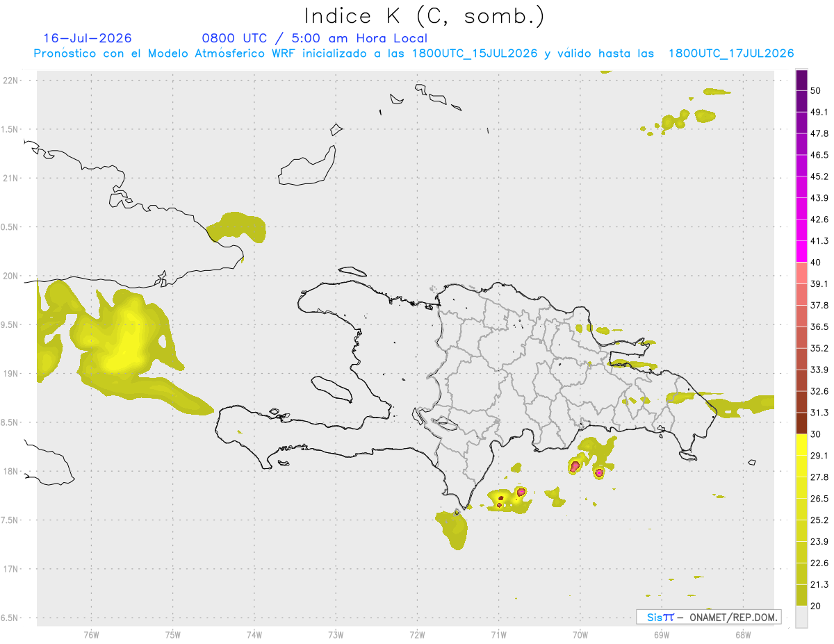Click colorbar label "33.9"
The height and width of the screenshot is (644, 834).
pyautogui.click(x=819, y=370)
